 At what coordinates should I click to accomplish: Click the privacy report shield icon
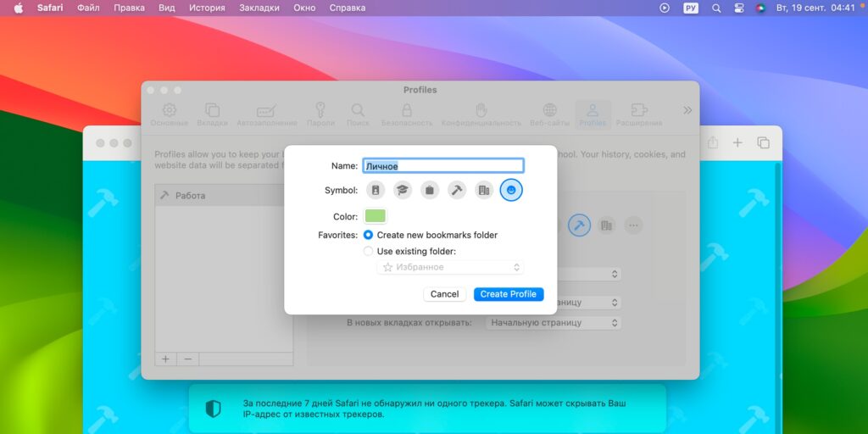point(213,409)
